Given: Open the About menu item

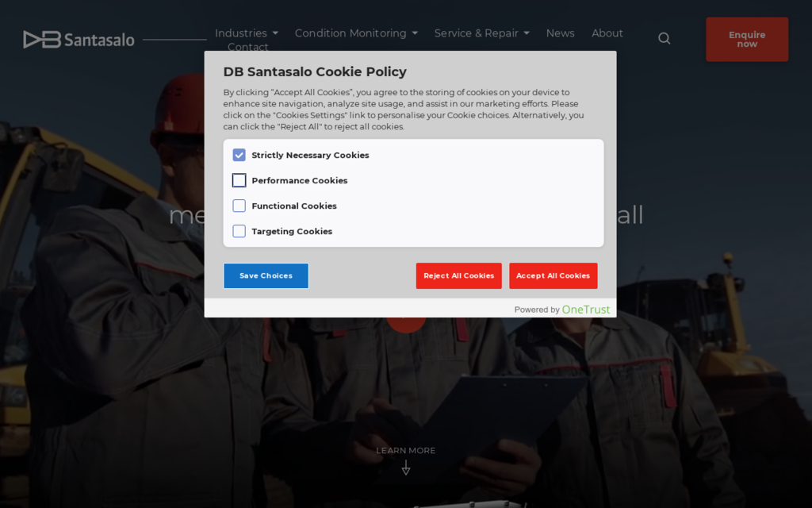Looking at the screenshot, I should tap(607, 33).
